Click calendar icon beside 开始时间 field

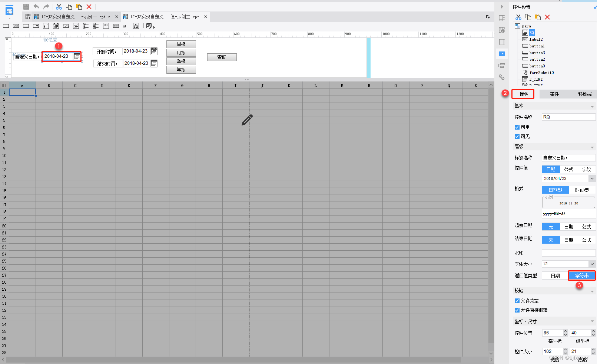click(154, 51)
